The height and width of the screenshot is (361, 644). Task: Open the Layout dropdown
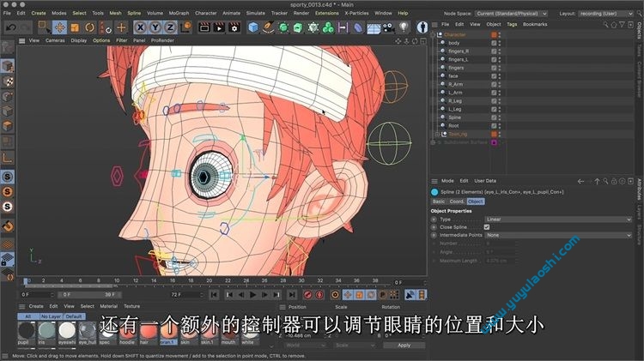(x=606, y=14)
